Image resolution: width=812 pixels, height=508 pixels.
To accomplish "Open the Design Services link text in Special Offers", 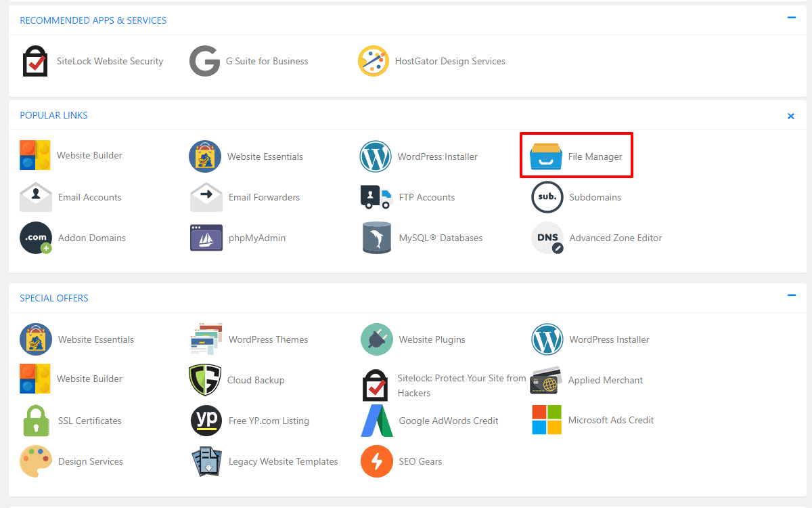I will tap(91, 461).
